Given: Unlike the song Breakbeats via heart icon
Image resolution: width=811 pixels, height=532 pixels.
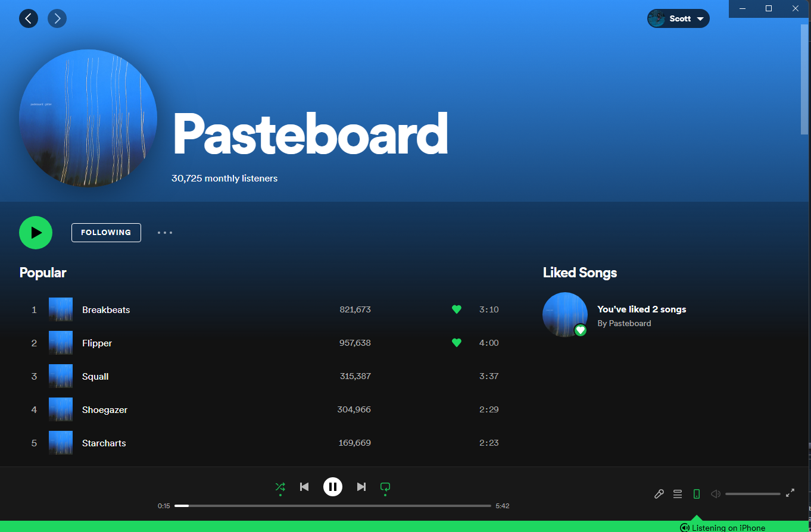Looking at the screenshot, I should click(x=457, y=309).
